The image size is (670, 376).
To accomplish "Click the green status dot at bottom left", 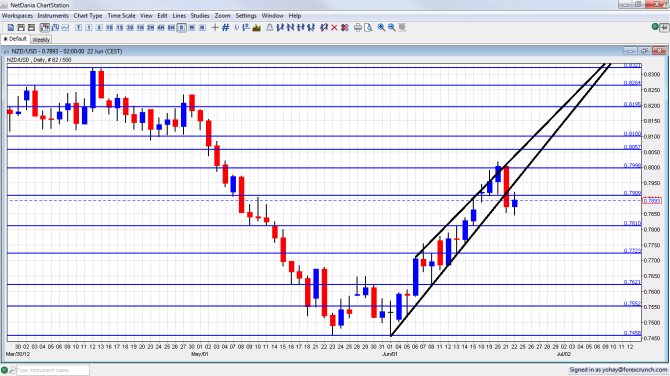I will (x=5, y=370).
